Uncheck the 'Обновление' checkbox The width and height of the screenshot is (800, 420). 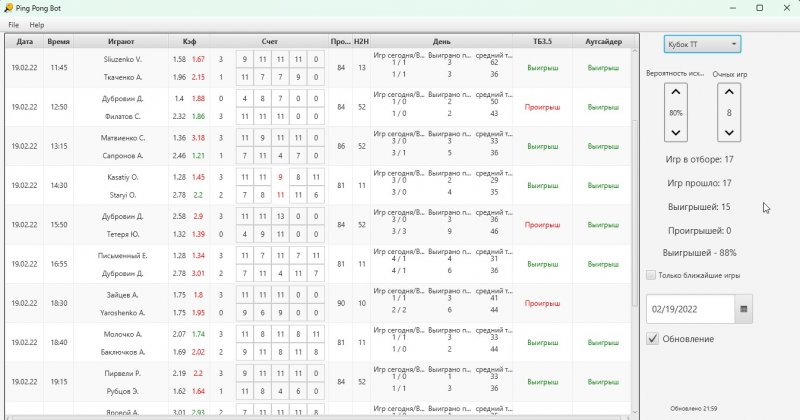pos(654,339)
